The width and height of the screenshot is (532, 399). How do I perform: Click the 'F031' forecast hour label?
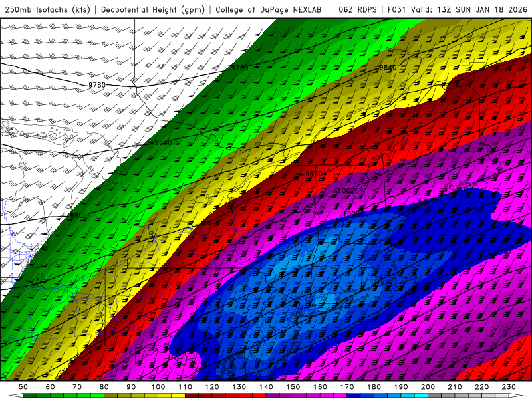(396, 9)
